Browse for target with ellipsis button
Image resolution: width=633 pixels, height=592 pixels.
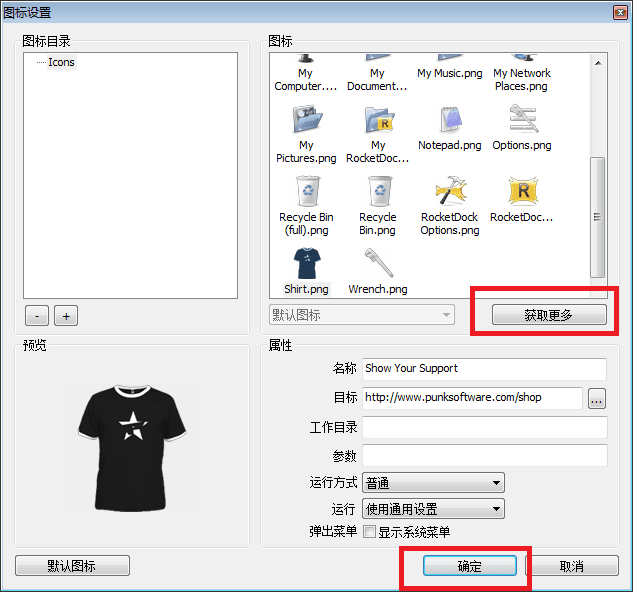pyautogui.click(x=597, y=399)
